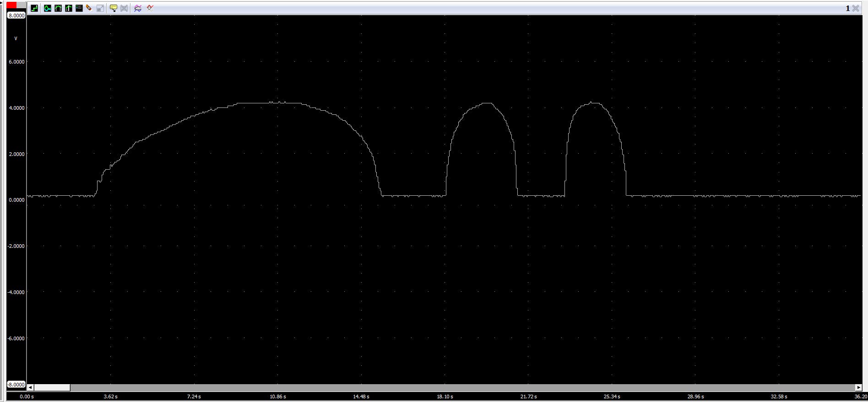The width and height of the screenshot is (868, 402).
Task: Click the horizontal scrollbar thumb
Action: 52,388
